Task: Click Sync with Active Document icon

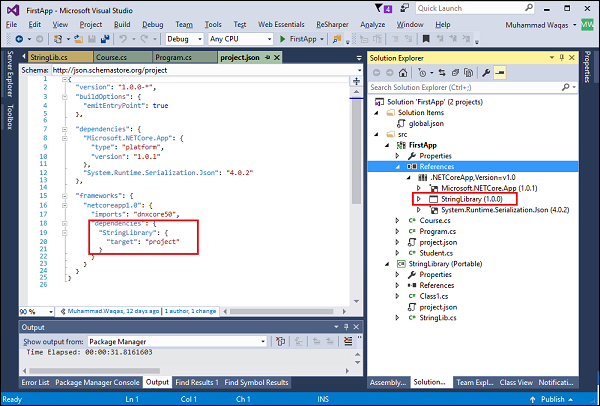Action: click(x=442, y=73)
